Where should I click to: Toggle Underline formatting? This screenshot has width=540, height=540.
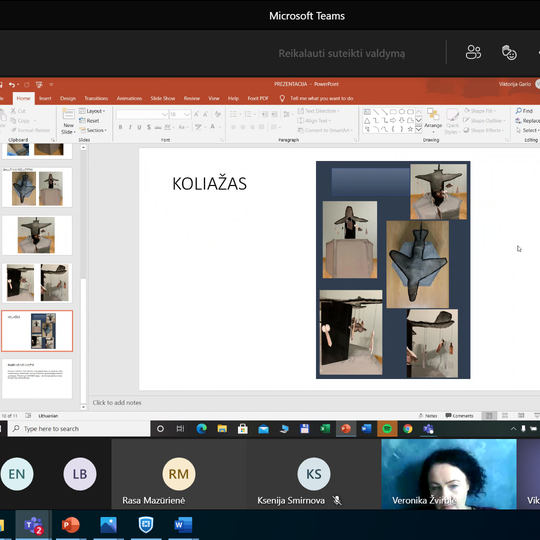(x=139, y=127)
